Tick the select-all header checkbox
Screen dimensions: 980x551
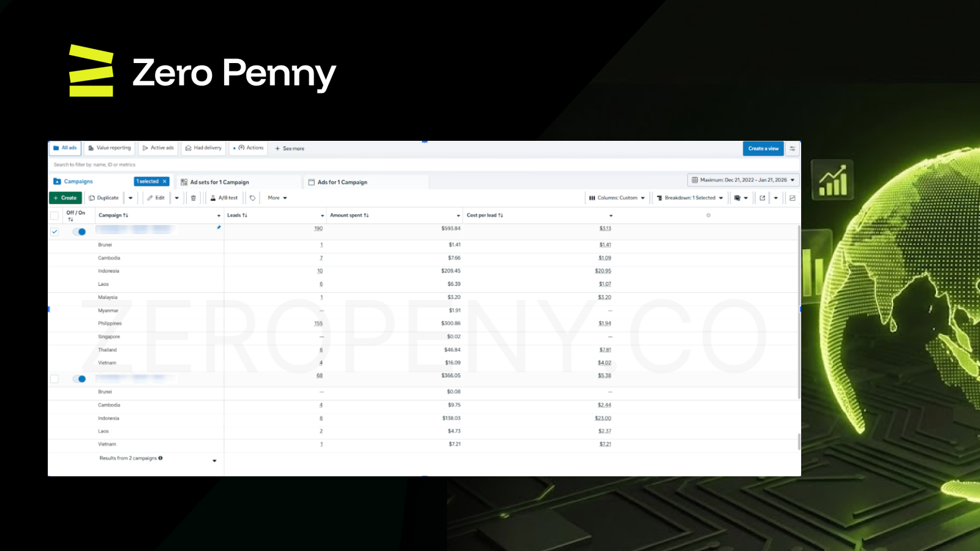point(55,216)
